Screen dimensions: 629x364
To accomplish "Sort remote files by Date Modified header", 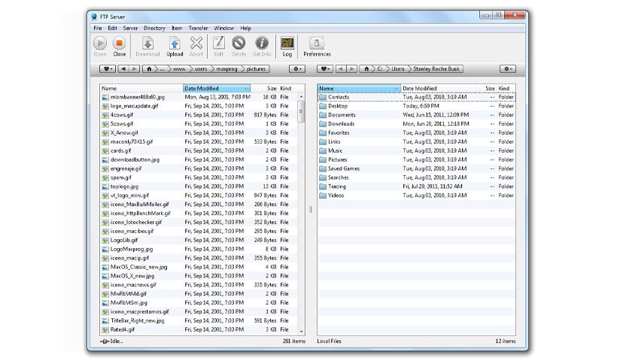I will point(217,88).
